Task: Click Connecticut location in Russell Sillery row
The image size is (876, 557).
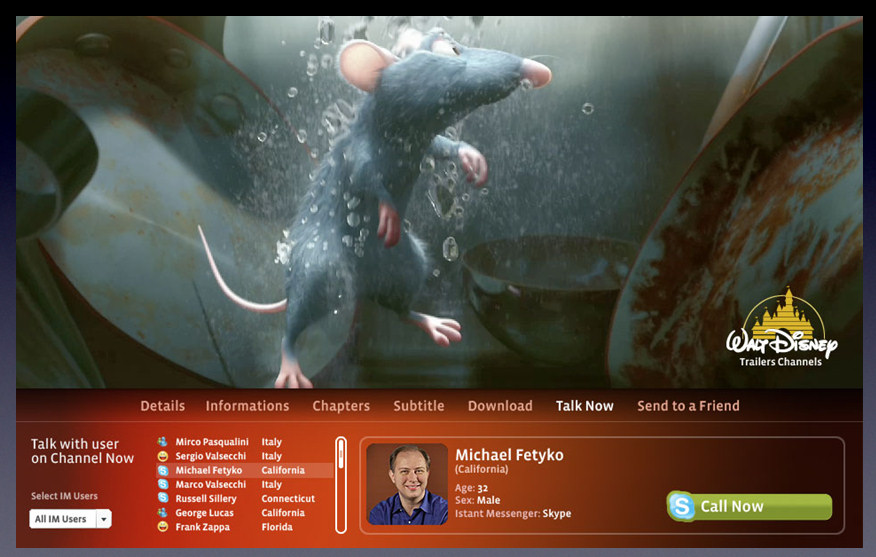Action: (x=288, y=498)
